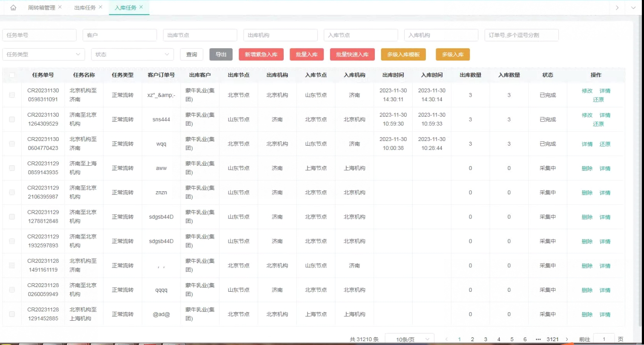Click 修改 for order xz"_&amp;-
The image size is (644, 345).
click(x=587, y=91)
